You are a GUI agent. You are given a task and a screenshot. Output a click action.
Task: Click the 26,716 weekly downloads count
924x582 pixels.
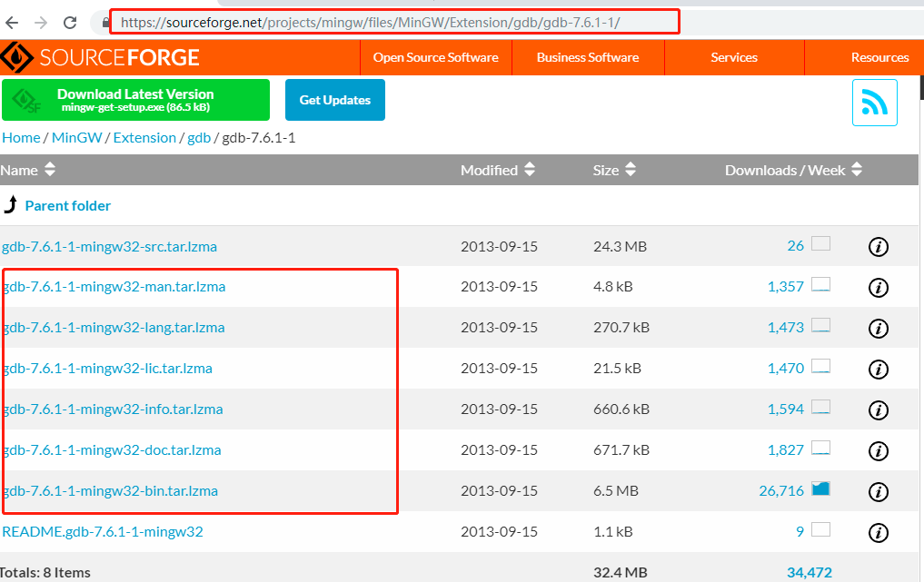pyautogui.click(x=781, y=490)
